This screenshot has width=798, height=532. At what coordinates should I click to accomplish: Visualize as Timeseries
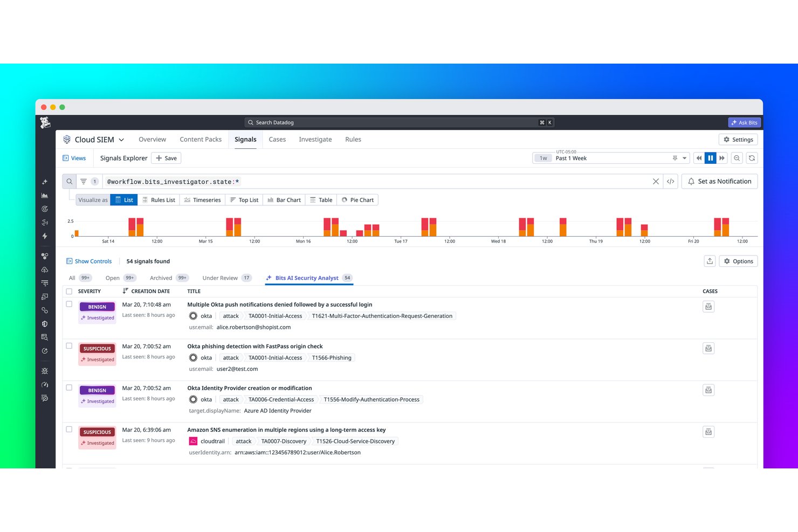(x=202, y=200)
